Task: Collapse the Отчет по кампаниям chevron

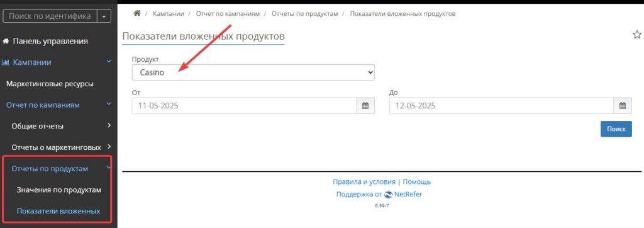Action: (x=108, y=104)
